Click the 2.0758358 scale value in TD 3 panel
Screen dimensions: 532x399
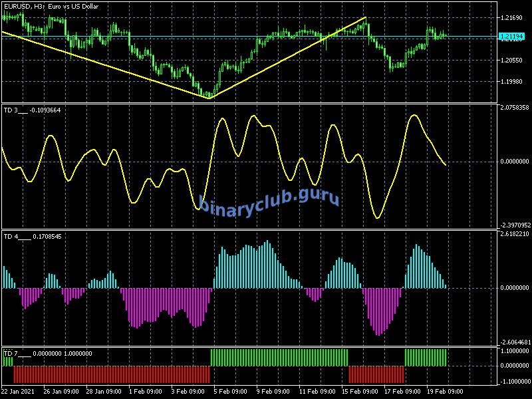click(513, 107)
